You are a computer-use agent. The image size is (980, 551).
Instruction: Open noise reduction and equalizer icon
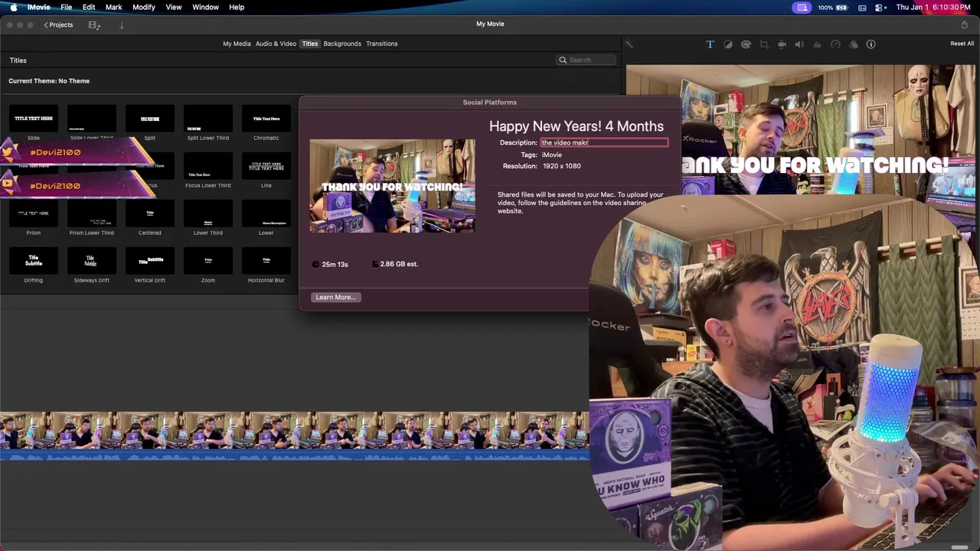pos(818,44)
